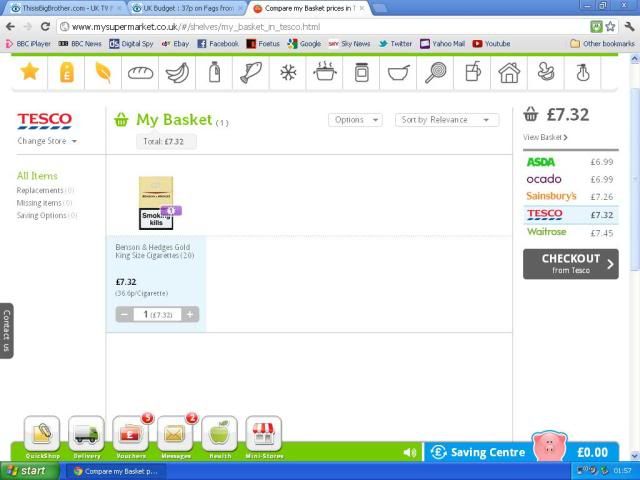
Task: Open the mixing bowl category
Action: tap(399, 73)
